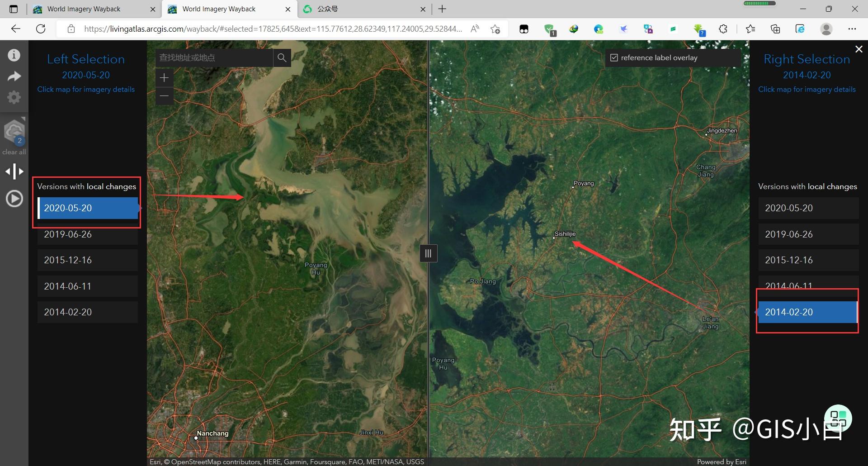Select 2015-12-16 in the right versions list
The height and width of the screenshot is (466, 868).
click(x=808, y=260)
